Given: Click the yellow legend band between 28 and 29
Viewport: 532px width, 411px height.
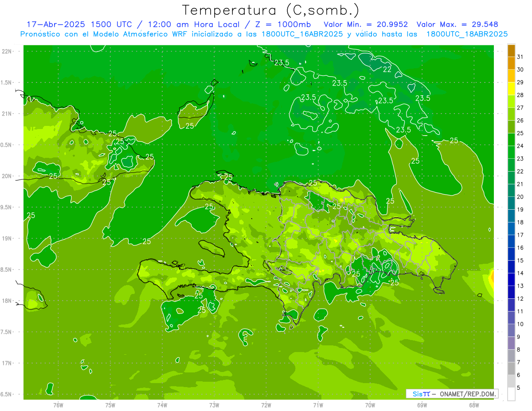Looking at the screenshot, I should [511, 89].
